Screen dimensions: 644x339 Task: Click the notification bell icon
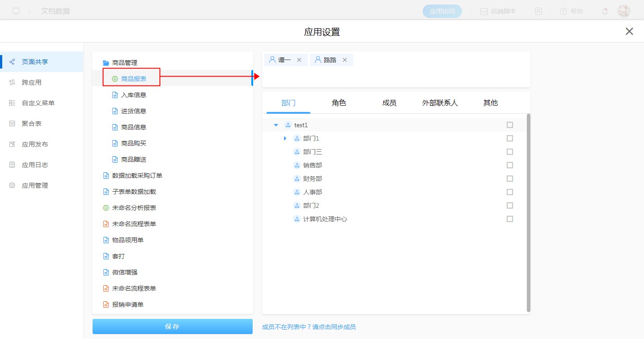(x=605, y=11)
